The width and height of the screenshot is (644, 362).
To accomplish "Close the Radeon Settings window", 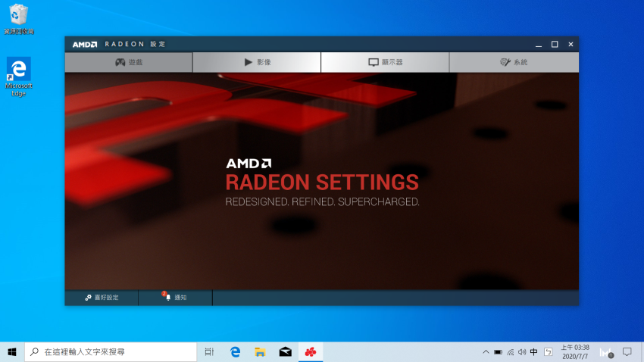I will [x=571, y=45].
